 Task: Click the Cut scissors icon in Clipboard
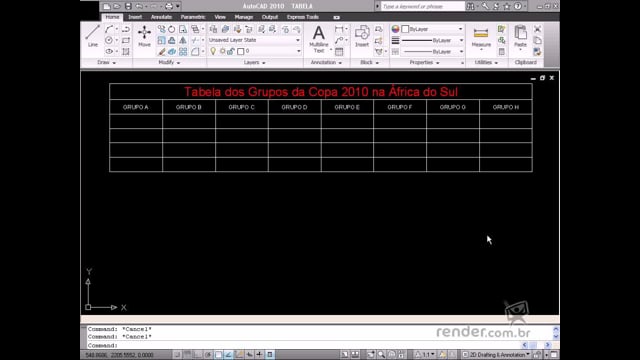[538, 29]
